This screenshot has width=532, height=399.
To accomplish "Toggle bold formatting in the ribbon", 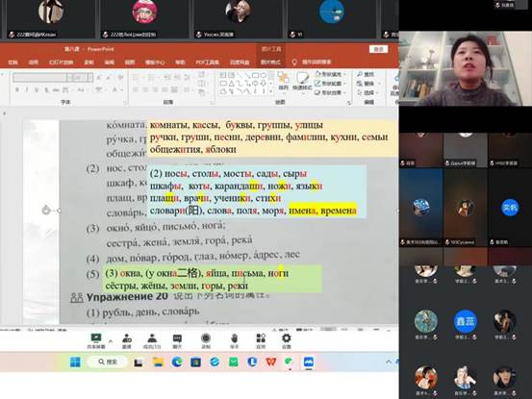I will point(17,89).
